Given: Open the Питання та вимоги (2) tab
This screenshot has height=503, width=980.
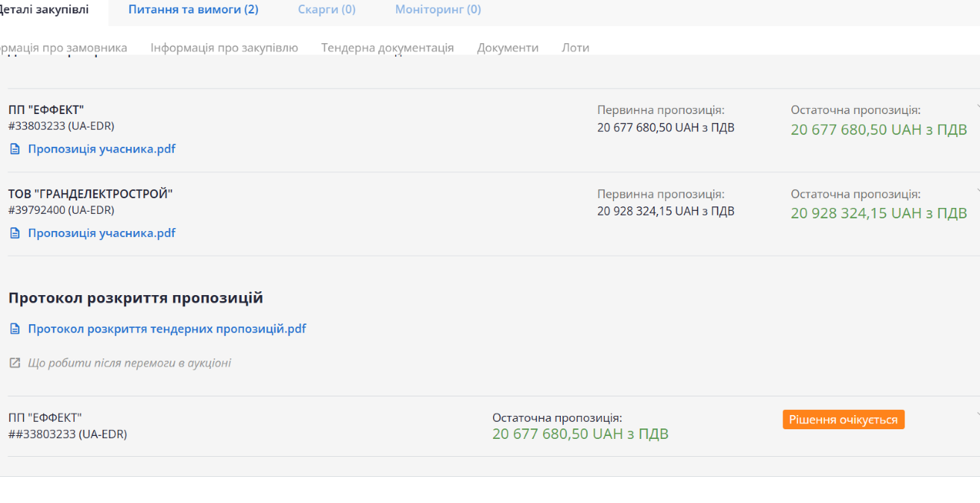Looking at the screenshot, I should (193, 10).
